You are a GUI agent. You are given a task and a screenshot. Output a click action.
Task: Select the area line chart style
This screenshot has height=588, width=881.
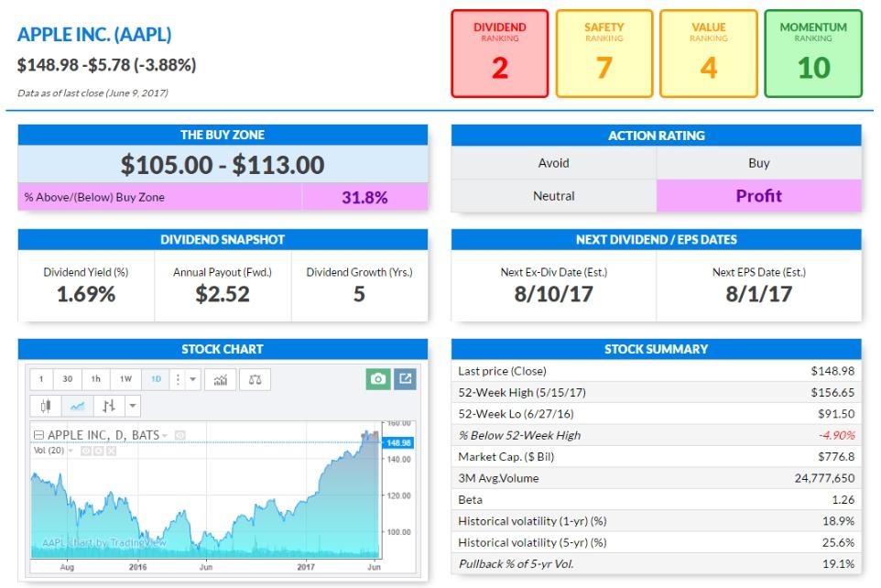point(77,406)
